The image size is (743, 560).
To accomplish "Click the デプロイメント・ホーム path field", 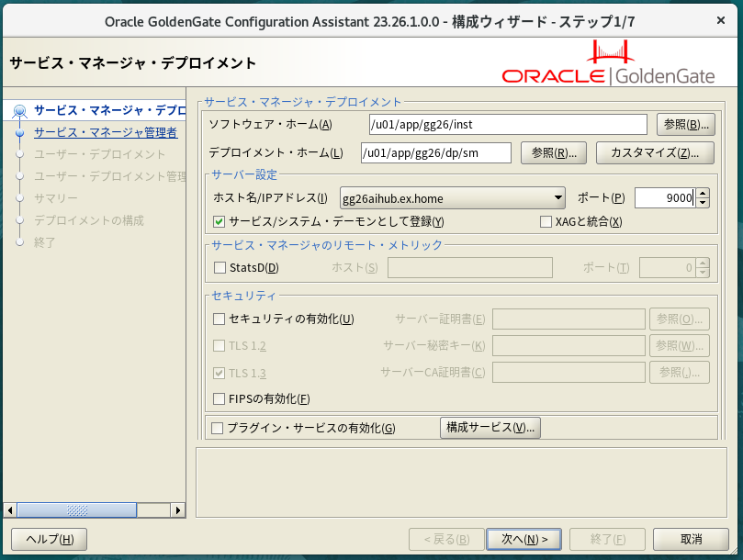I will 435,152.
